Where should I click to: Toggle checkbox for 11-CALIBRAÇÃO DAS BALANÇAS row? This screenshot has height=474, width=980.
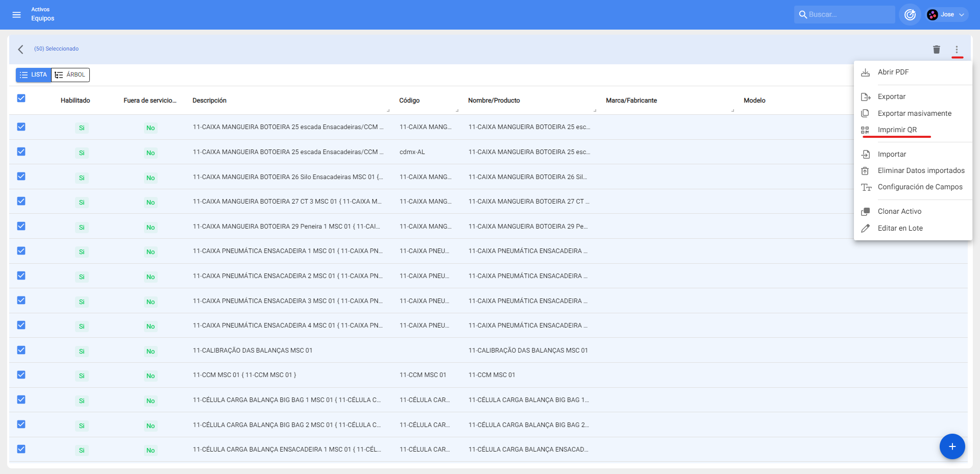(21, 350)
